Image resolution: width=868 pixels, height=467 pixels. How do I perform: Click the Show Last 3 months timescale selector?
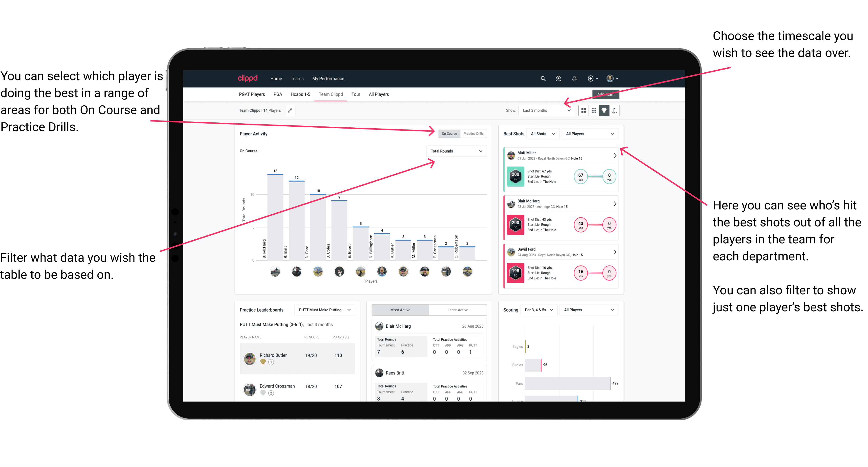point(549,110)
